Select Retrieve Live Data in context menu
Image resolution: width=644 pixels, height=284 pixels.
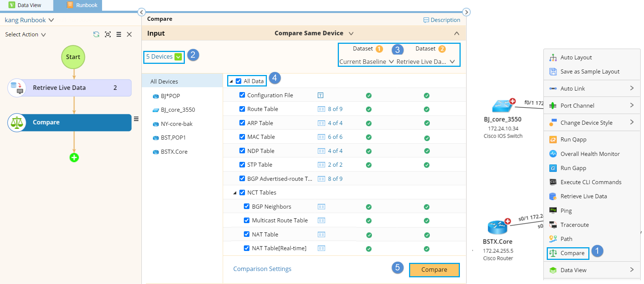coord(583,196)
